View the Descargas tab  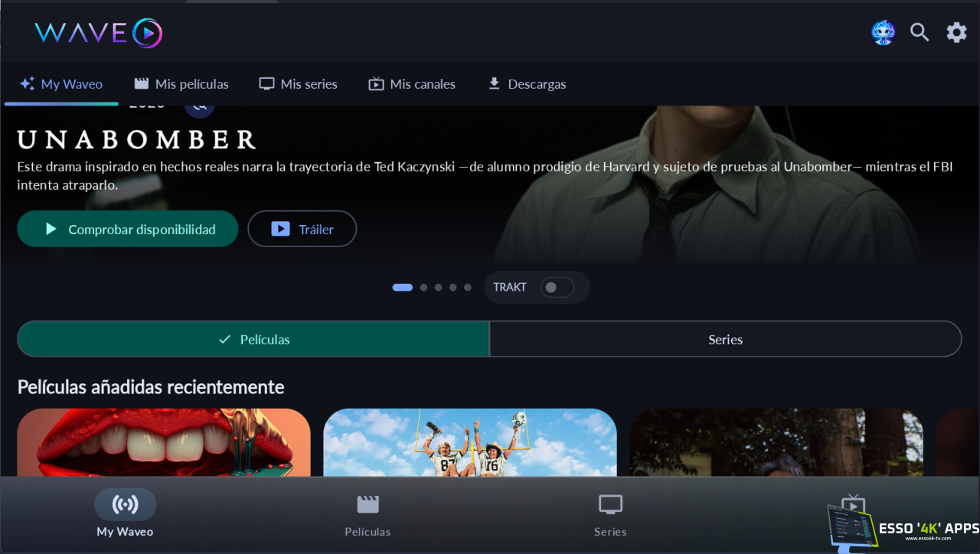point(527,84)
